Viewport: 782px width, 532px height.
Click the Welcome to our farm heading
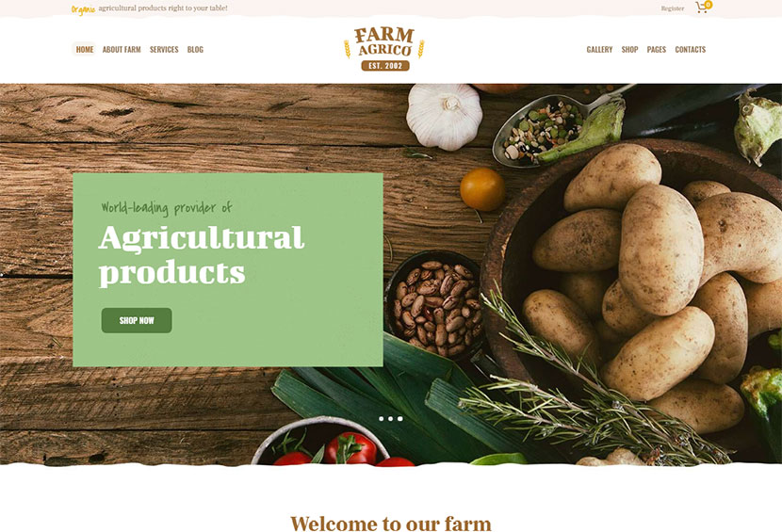point(391,524)
